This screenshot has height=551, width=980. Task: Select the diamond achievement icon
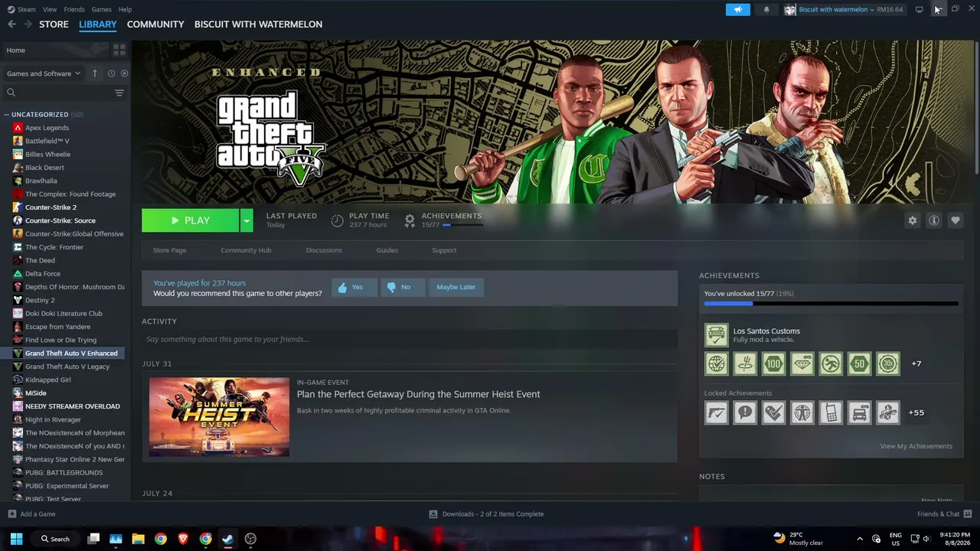tap(802, 364)
